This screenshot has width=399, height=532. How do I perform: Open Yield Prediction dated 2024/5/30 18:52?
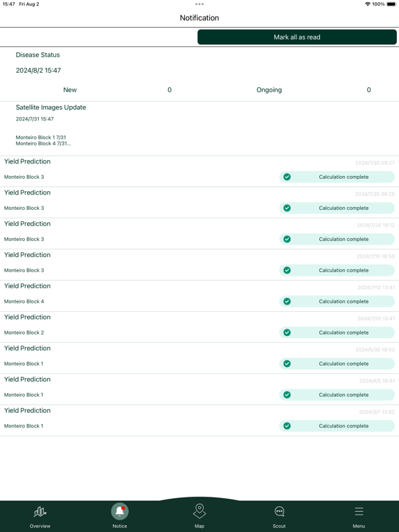[x=199, y=358]
